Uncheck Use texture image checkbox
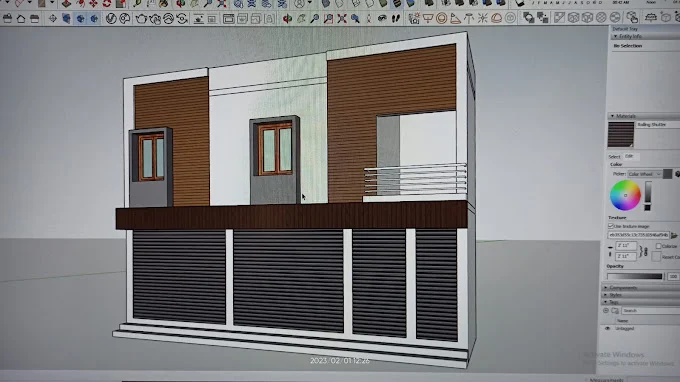The width and height of the screenshot is (680, 382). pyautogui.click(x=611, y=226)
